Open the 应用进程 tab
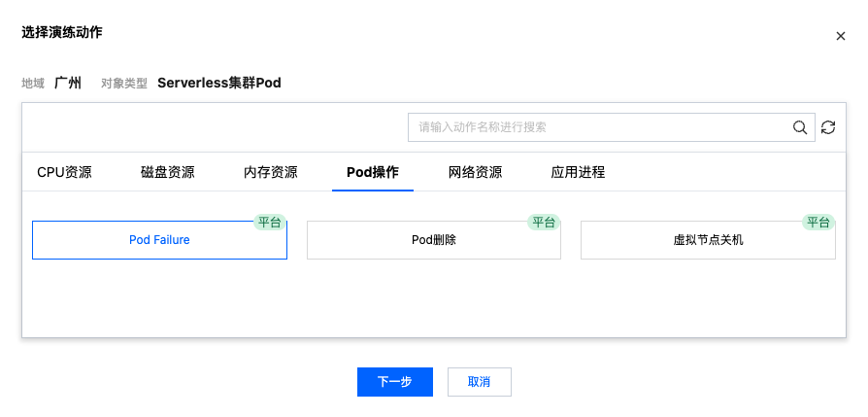The width and height of the screenshot is (868, 417). pos(578,172)
